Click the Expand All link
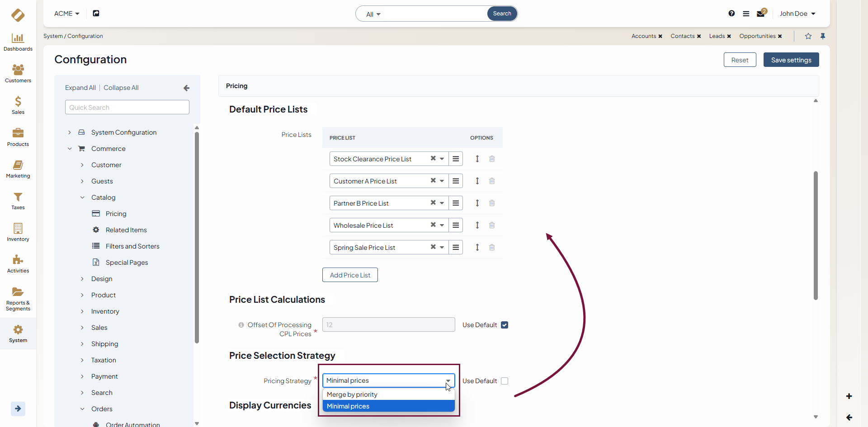Image resolution: width=868 pixels, height=427 pixels. 80,88
